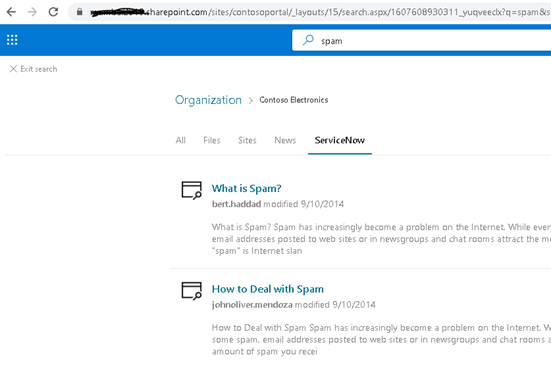Open the Organization breadcrumb link
This screenshot has height=382, width=551.
pos(208,100)
